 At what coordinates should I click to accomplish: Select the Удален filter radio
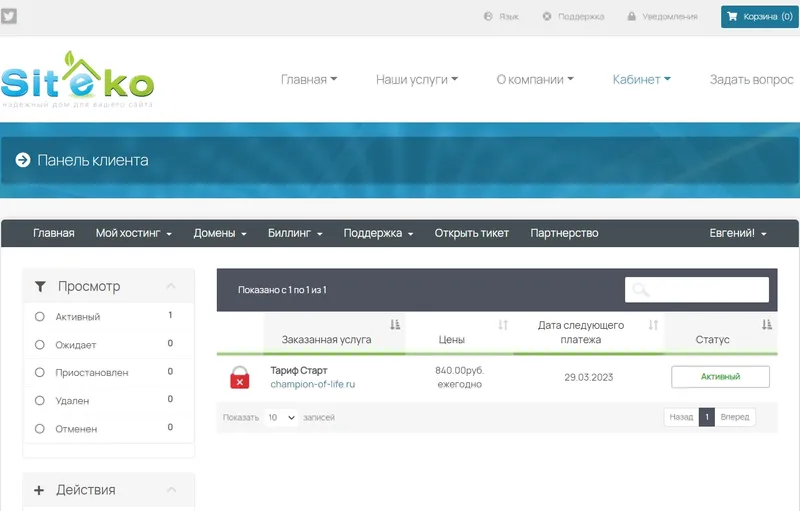(39, 400)
